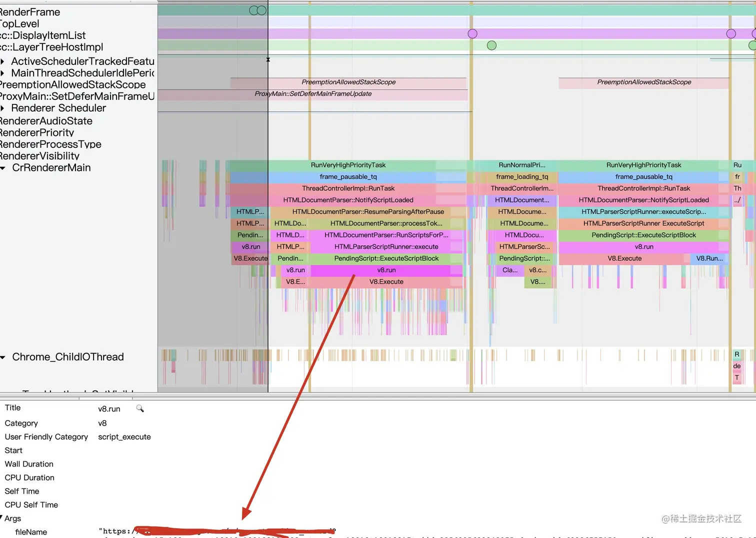The image size is (756, 538).
Task: Collapse the Chrome_ChildIOThread track
Action: coord(3,357)
